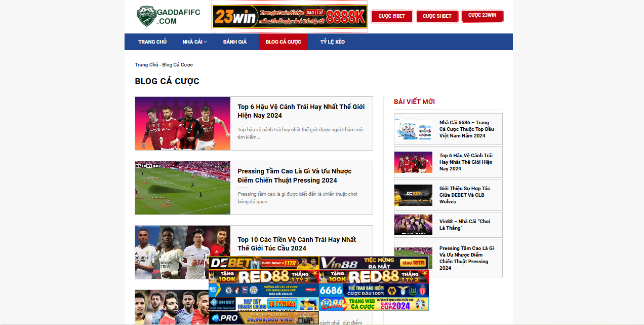The width and height of the screenshot is (644, 325).
Task: Click sidebar DEBET Wolves thumbnail
Action: coord(413,195)
